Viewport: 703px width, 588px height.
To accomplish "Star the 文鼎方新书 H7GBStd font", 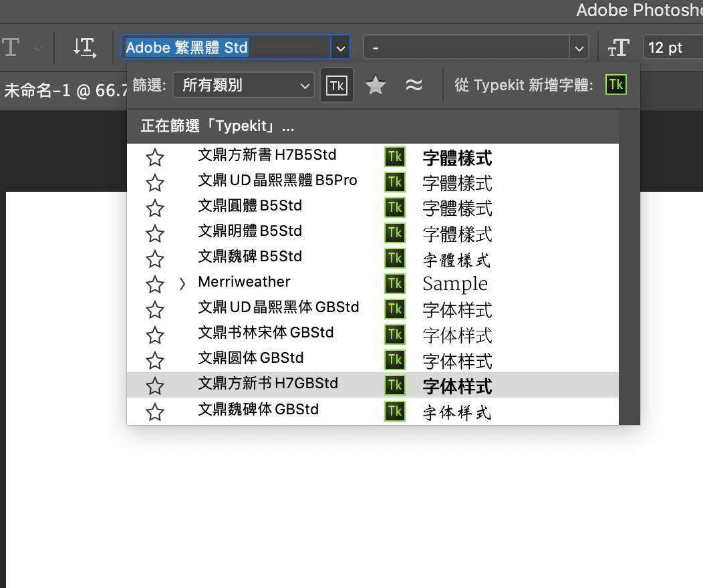I will point(155,386).
